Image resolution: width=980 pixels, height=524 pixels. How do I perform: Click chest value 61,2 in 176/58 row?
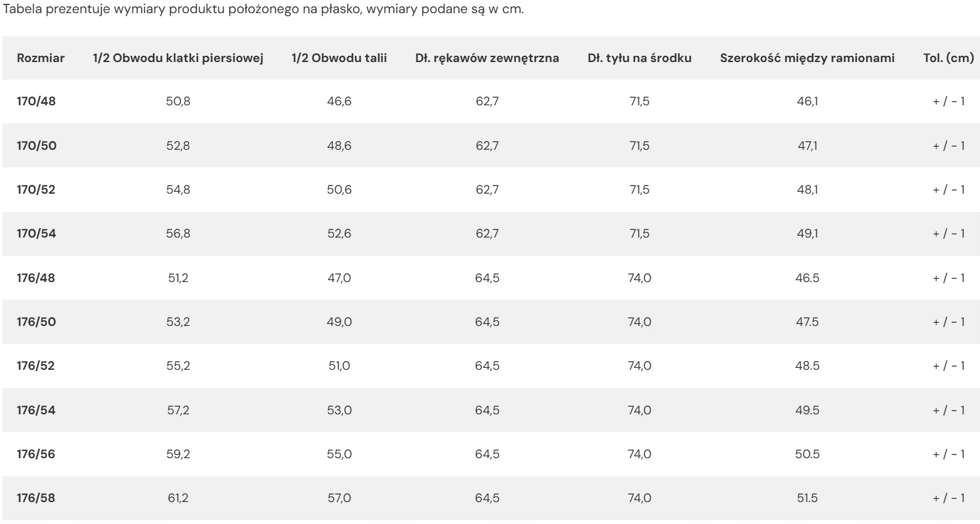[178, 498]
